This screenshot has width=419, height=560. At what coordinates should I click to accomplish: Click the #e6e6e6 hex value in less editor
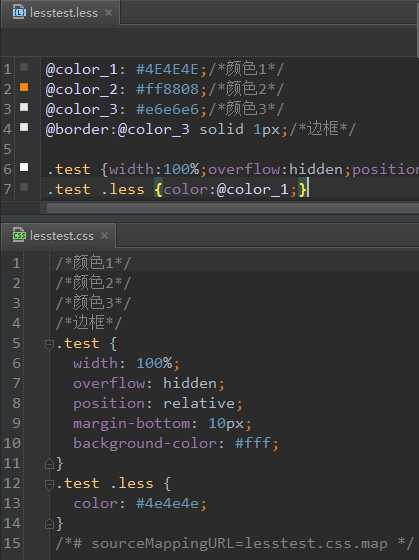(167, 109)
